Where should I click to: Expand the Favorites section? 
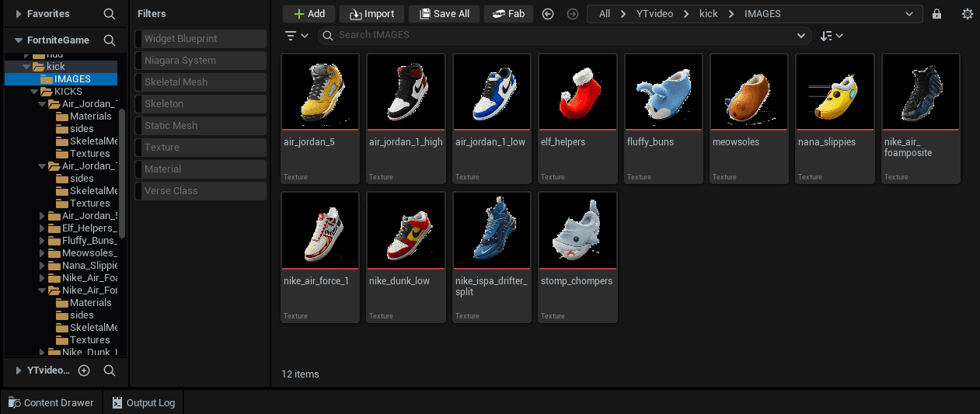[x=19, y=14]
